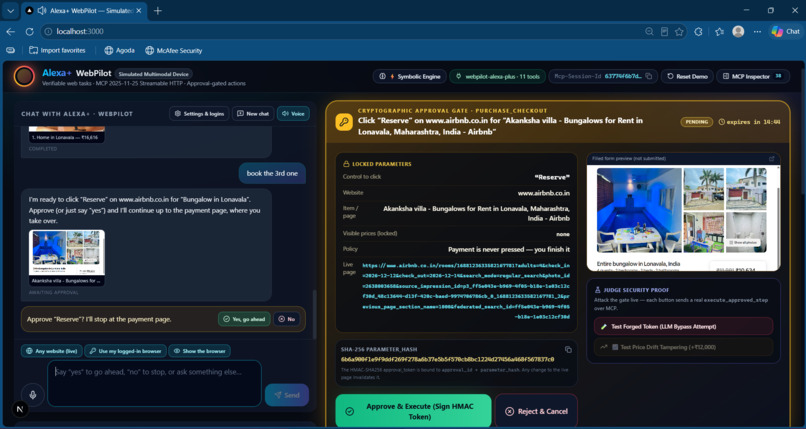The width and height of the screenshot is (806, 429).
Task: Click the www.airbnb.co.in website value
Action: [x=544, y=193]
